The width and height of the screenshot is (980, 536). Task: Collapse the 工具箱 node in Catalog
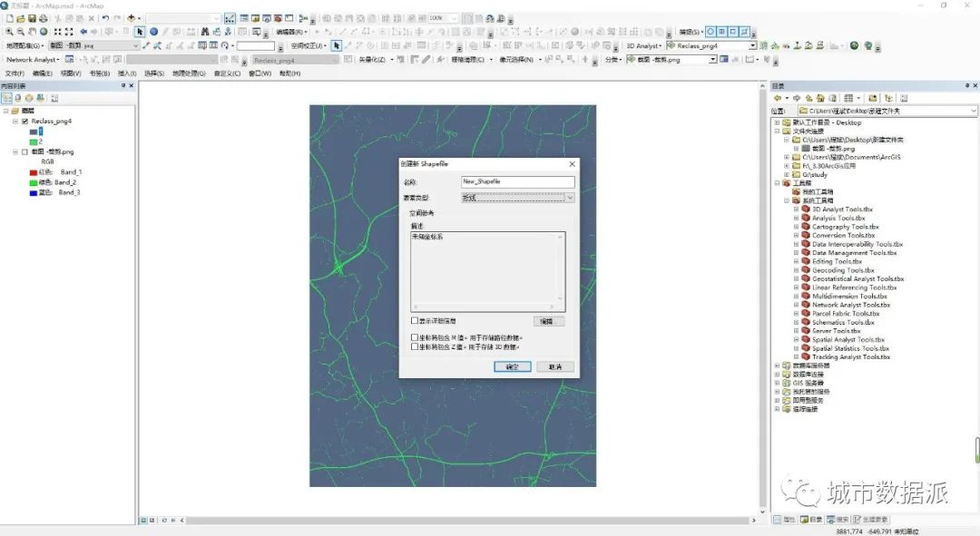(777, 183)
